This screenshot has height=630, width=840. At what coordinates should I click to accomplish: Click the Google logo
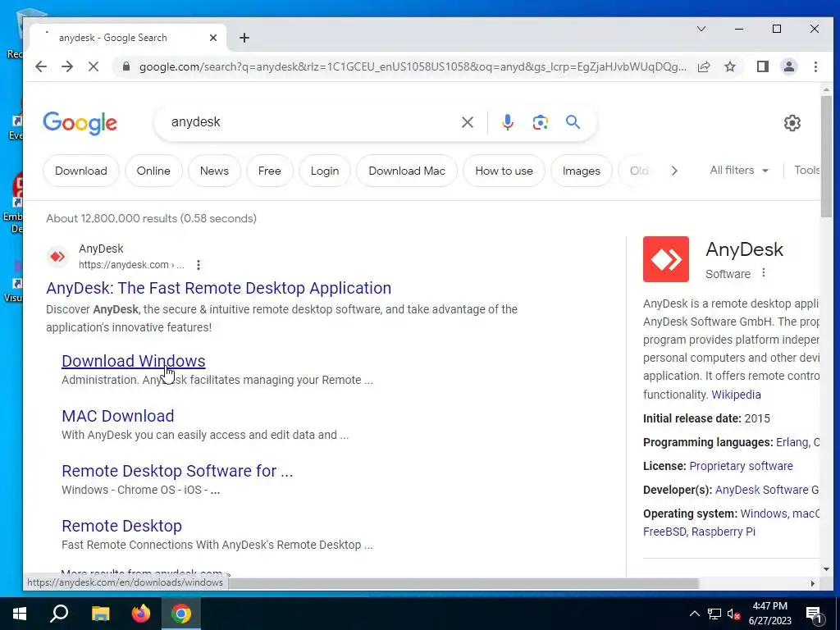pyautogui.click(x=80, y=123)
